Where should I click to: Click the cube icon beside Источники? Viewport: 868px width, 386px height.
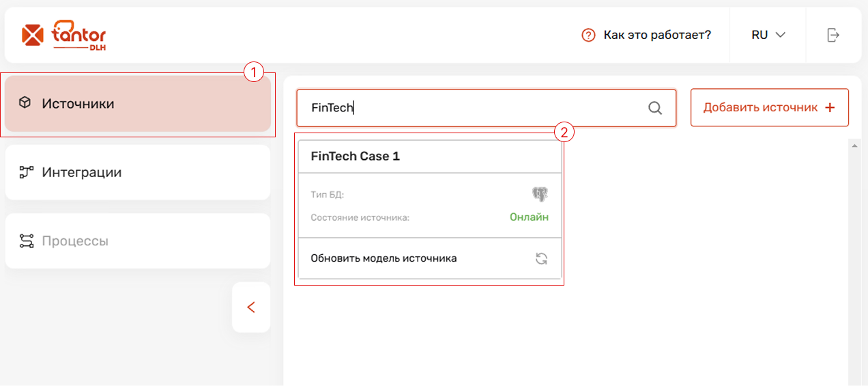(x=25, y=103)
